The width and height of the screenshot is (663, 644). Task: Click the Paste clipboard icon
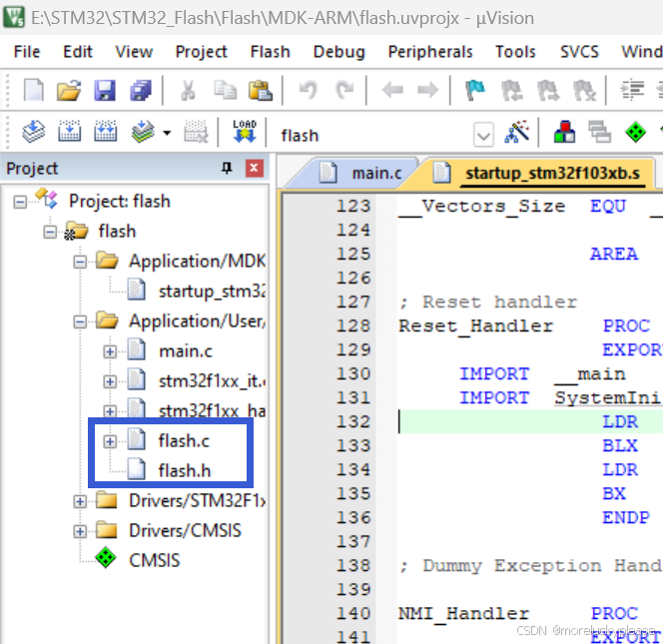[260, 90]
